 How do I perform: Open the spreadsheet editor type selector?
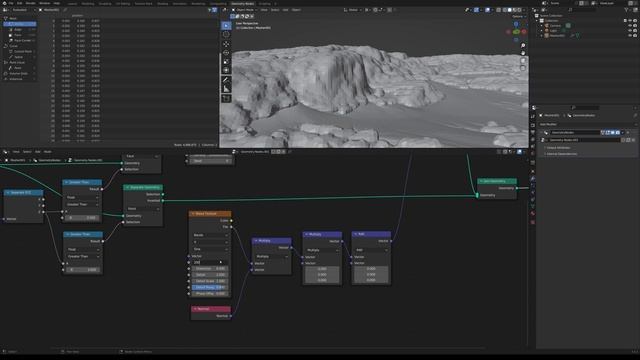tap(5, 10)
